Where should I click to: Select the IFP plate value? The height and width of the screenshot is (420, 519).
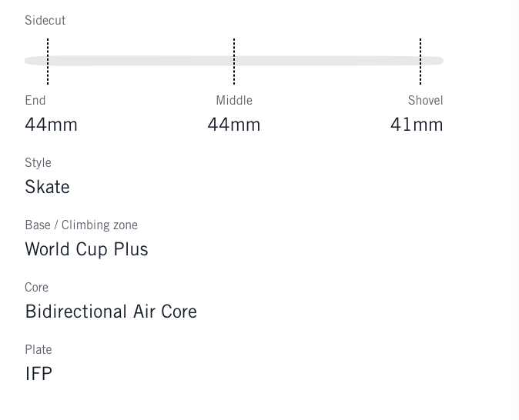(39, 374)
